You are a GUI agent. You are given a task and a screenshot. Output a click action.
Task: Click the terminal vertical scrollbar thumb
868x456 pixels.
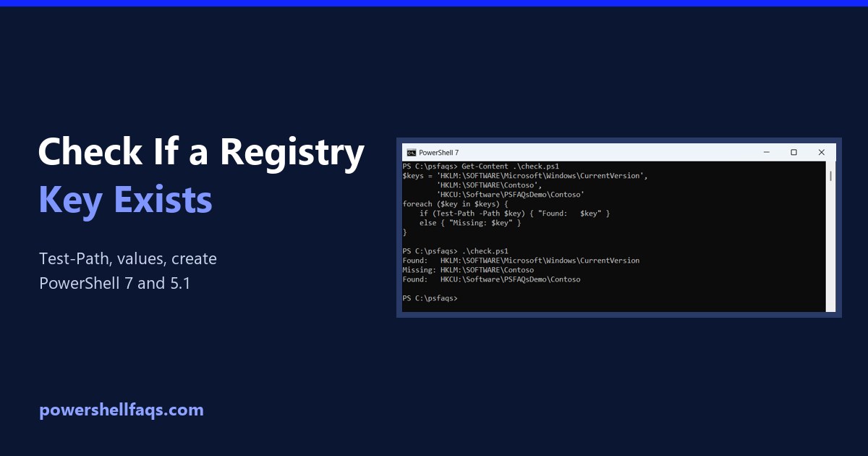click(x=830, y=176)
